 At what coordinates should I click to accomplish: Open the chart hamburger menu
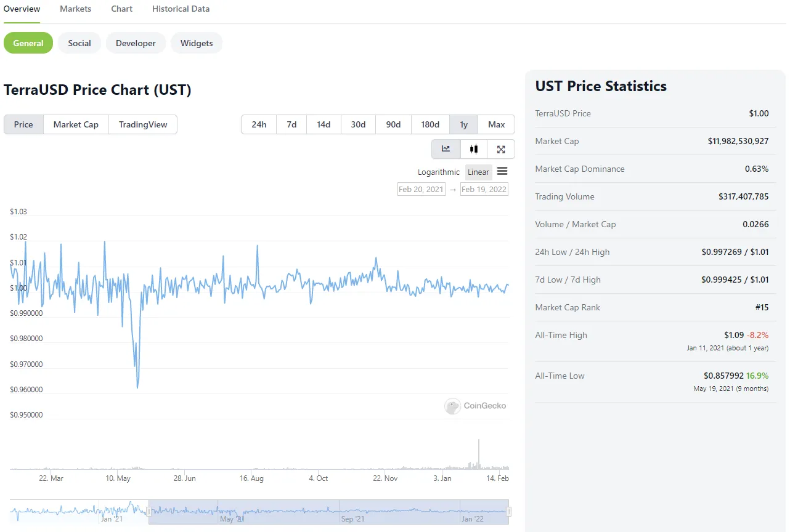[x=502, y=172]
